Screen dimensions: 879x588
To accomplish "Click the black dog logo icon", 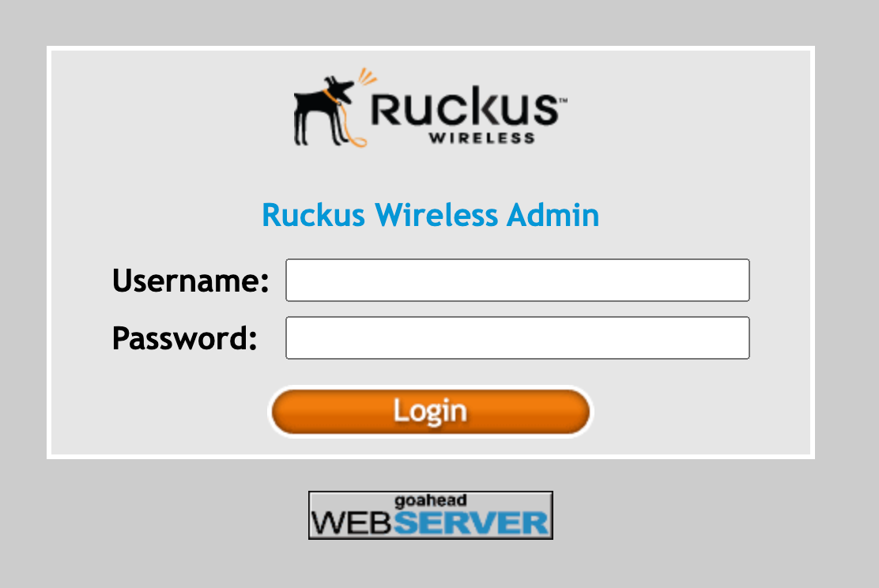I will pos(324,111).
